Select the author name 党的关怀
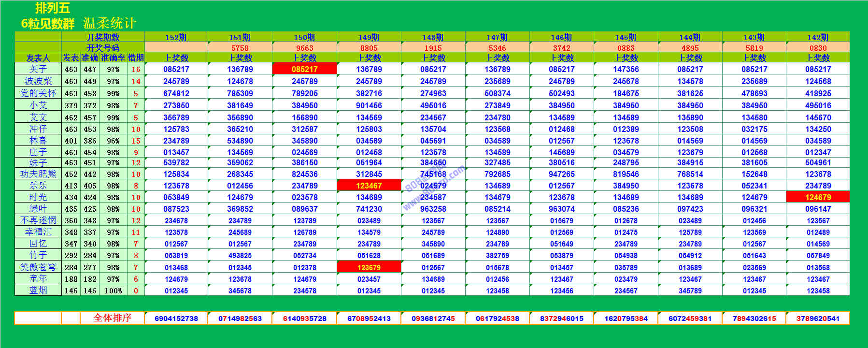Viewport: 868px width, 348px height. pos(38,93)
